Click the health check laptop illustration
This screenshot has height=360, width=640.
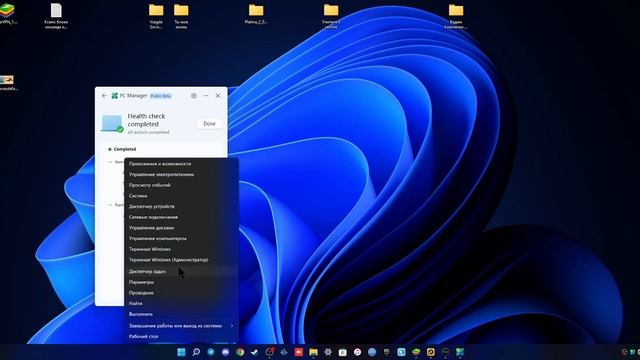click(x=112, y=123)
